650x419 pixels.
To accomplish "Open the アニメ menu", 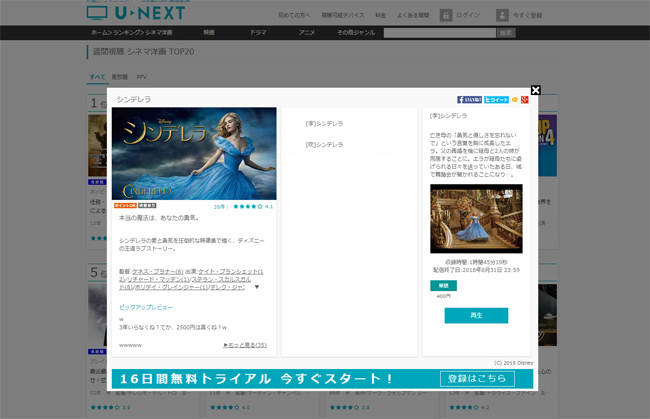I will coord(307,32).
